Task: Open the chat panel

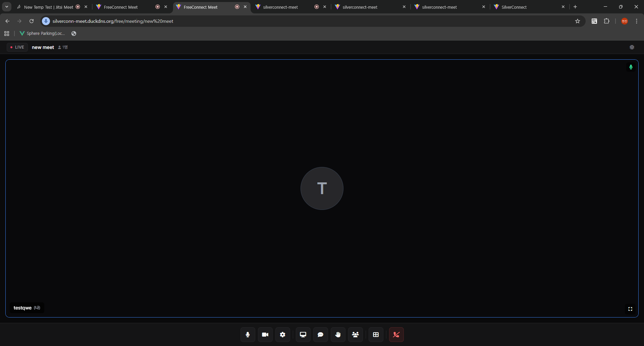Action: coord(320,335)
